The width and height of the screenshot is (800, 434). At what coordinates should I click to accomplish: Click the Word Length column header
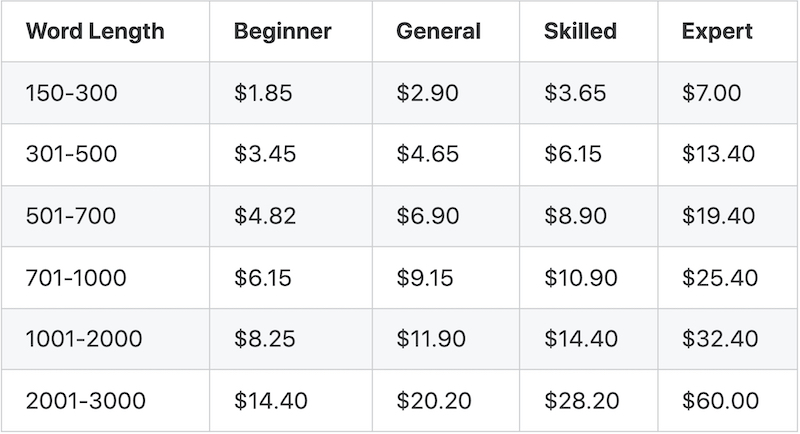pos(95,31)
